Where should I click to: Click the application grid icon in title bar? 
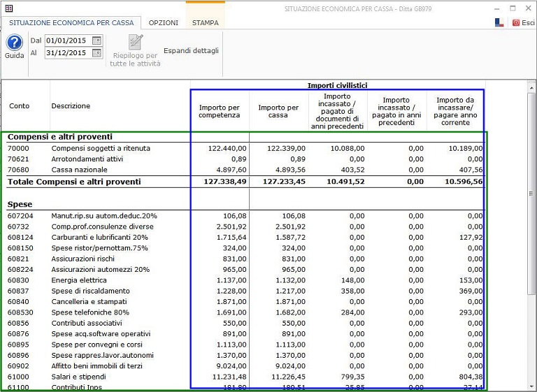pyautogui.click(x=9, y=8)
